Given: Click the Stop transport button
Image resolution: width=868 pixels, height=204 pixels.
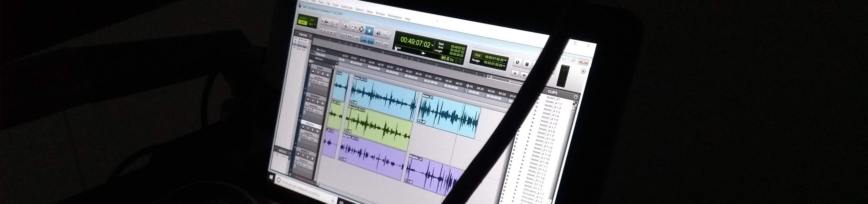Looking at the screenshot, I should pyautogui.click(x=527, y=63).
